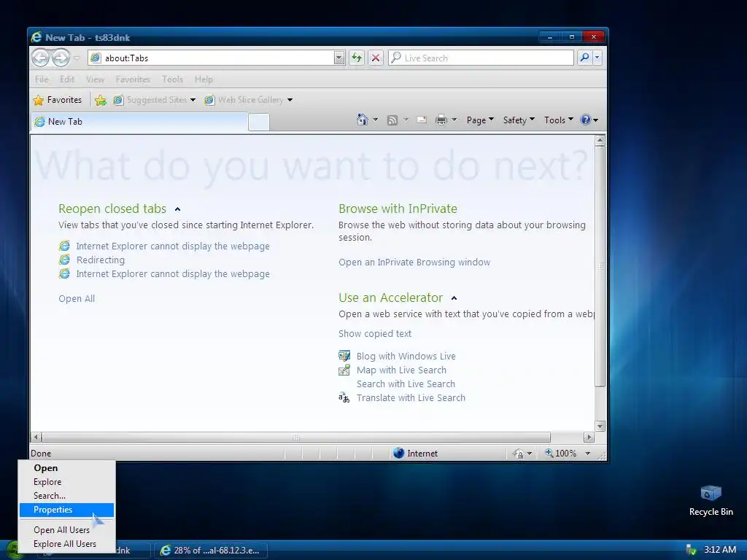Open the recent pages dropdown arrow
The height and width of the screenshot is (560, 747).
76,58
